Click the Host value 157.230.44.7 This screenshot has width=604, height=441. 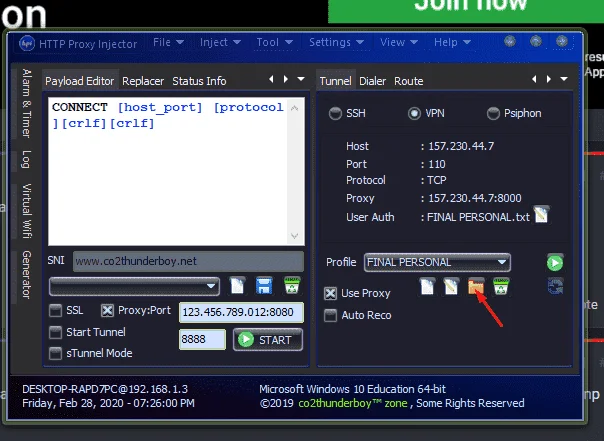click(461, 146)
